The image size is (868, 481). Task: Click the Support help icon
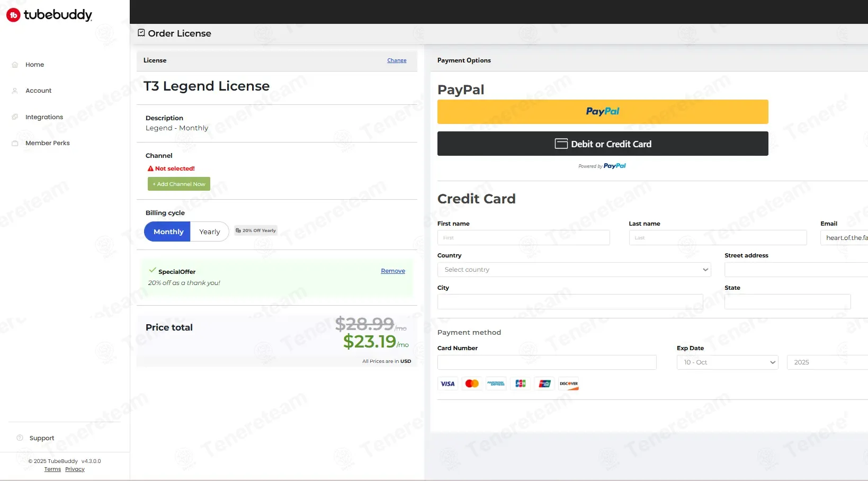20,438
